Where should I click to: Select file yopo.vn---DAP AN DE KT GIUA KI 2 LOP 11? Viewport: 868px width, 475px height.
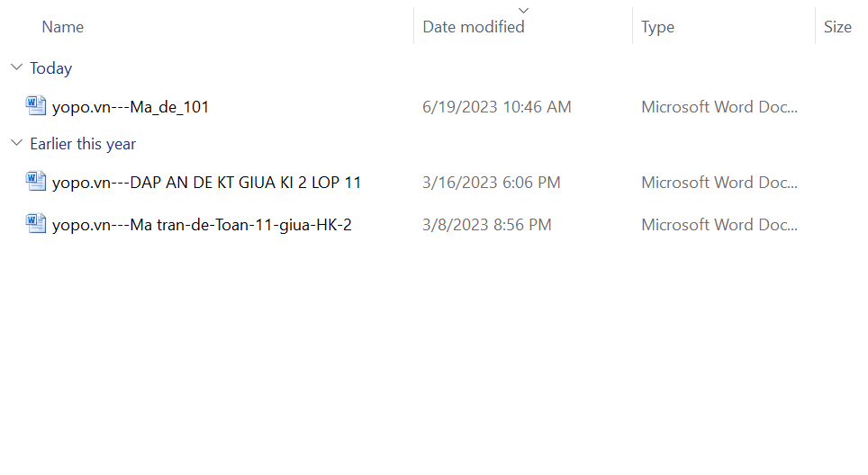(206, 183)
